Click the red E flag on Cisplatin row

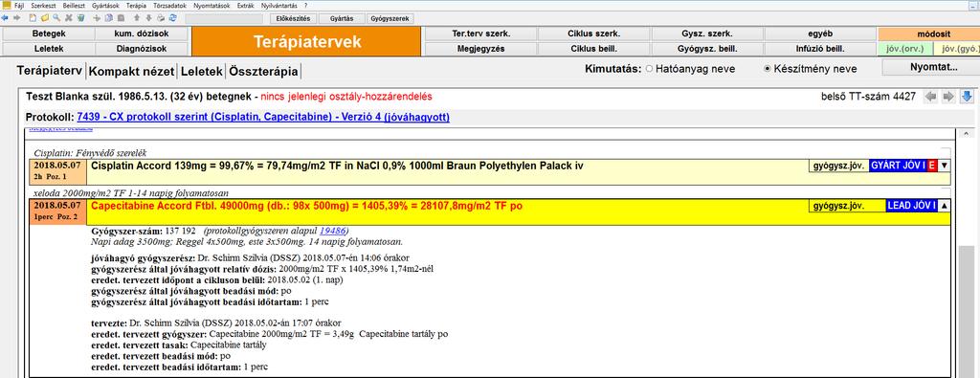932,166
